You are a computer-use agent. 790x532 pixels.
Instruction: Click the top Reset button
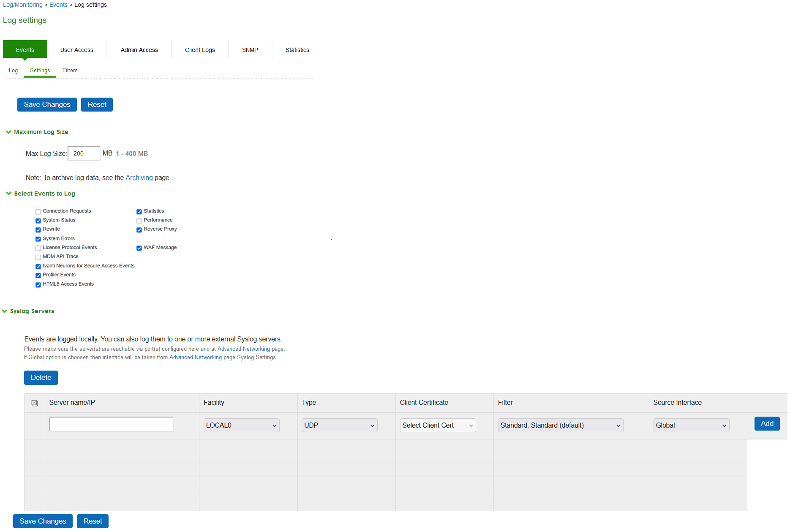97,105
